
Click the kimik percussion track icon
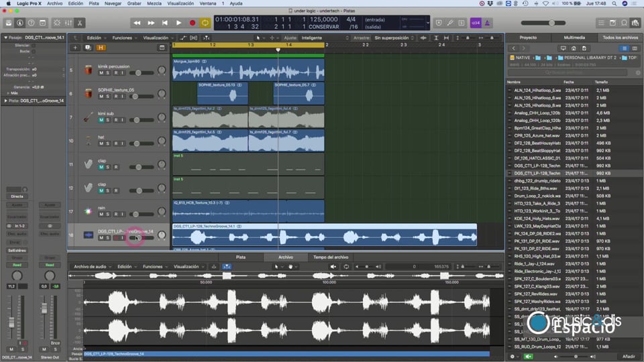89,70
